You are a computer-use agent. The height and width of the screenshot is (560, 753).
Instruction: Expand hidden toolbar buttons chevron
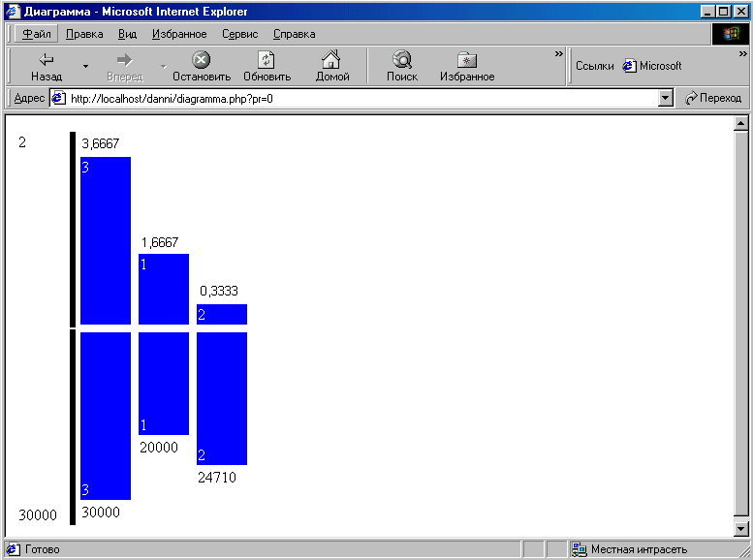coord(558,53)
